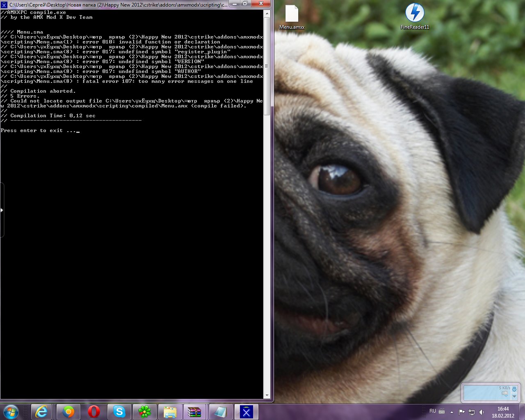Click the keyboard icon in the language bar
The image size is (525, 420).
pyautogui.click(x=442, y=411)
